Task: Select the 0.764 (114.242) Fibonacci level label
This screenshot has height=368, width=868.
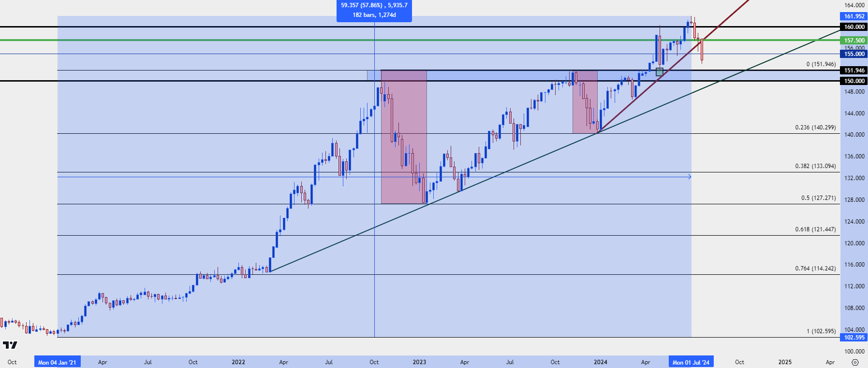Action: pos(815,269)
